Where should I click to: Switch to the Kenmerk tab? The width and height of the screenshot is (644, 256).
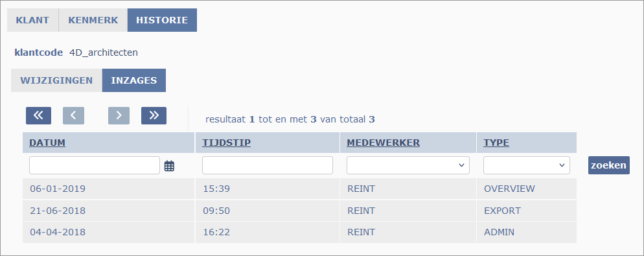[x=93, y=20]
